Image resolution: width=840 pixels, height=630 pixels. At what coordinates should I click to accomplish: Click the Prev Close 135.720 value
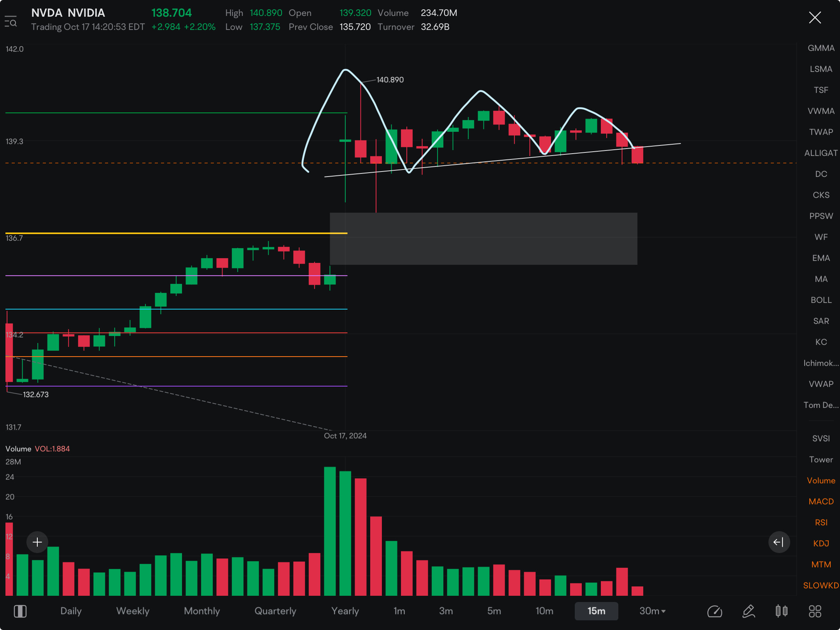point(355,27)
